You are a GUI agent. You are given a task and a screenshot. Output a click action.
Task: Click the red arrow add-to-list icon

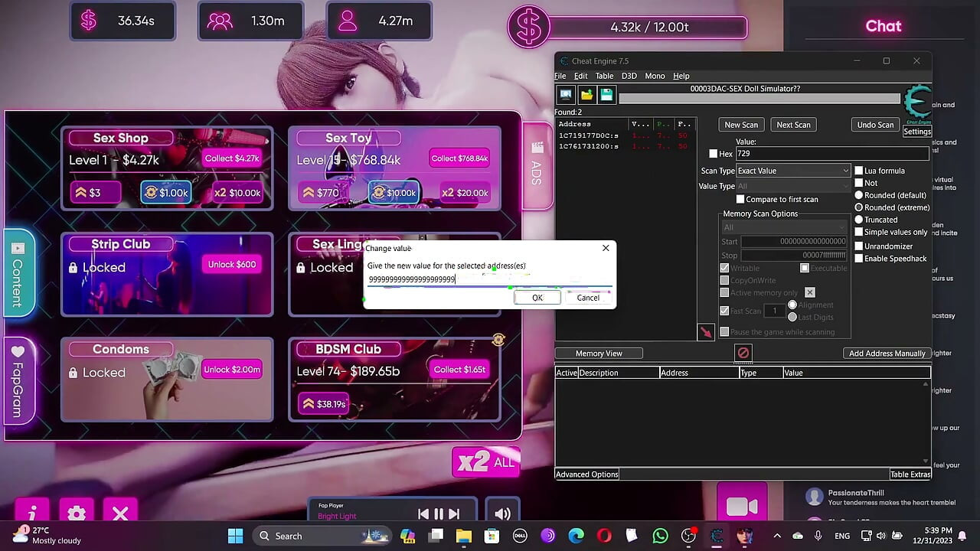pyautogui.click(x=706, y=332)
